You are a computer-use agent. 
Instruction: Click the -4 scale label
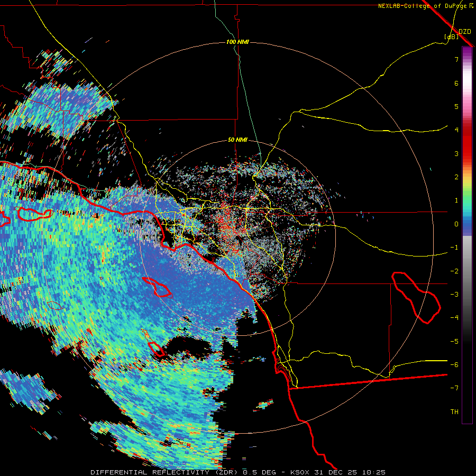click(454, 318)
